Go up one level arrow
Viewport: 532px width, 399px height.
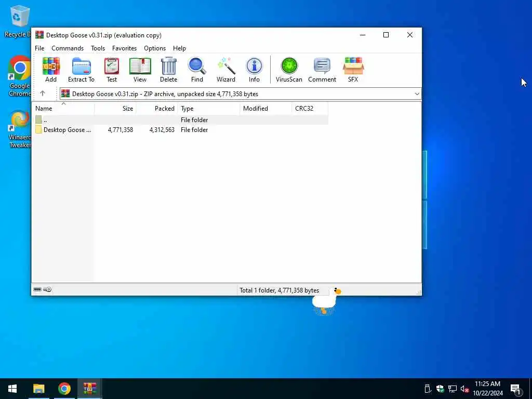coord(43,94)
